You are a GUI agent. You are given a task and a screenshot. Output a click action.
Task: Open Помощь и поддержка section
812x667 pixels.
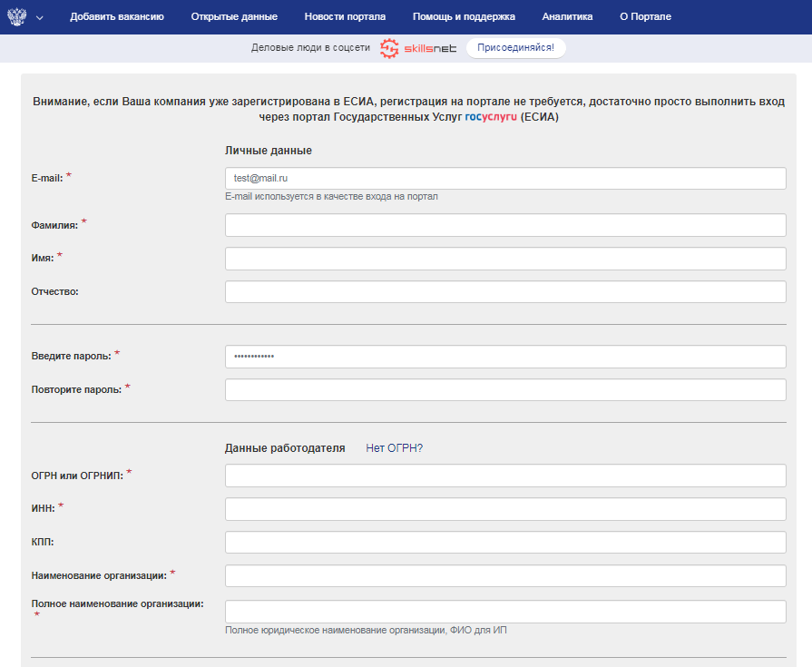[x=464, y=16]
